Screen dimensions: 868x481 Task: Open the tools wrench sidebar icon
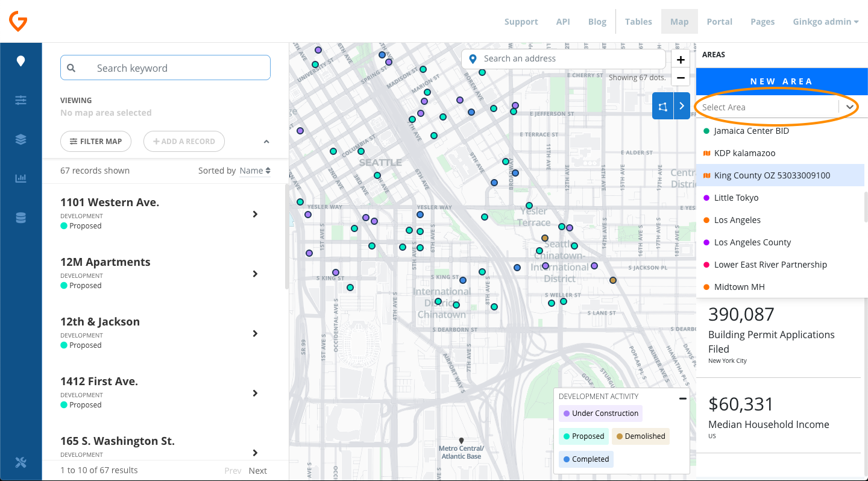21,462
